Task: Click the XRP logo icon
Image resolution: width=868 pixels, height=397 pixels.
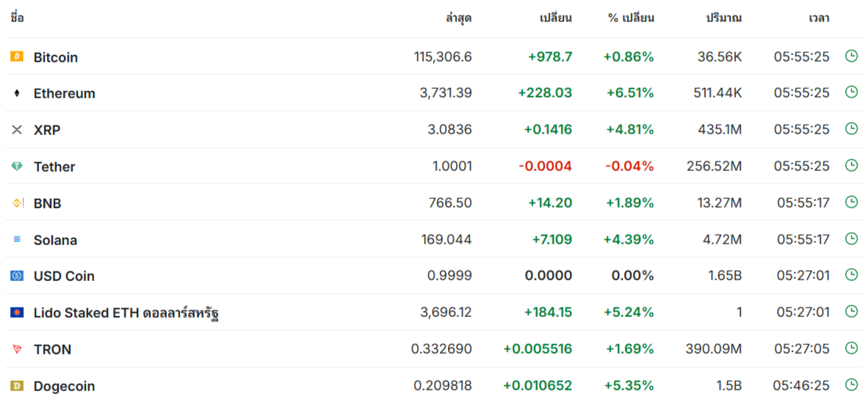Action: tap(17, 130)
